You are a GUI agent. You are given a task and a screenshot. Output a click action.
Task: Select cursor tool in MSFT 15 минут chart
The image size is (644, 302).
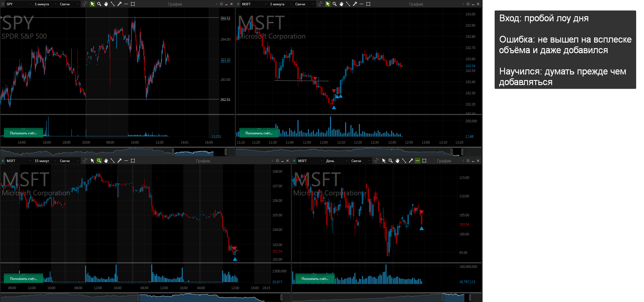(x=92, y=161)
